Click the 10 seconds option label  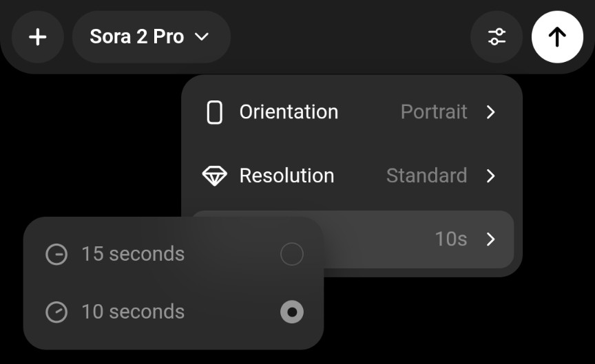tap(133, 312)
